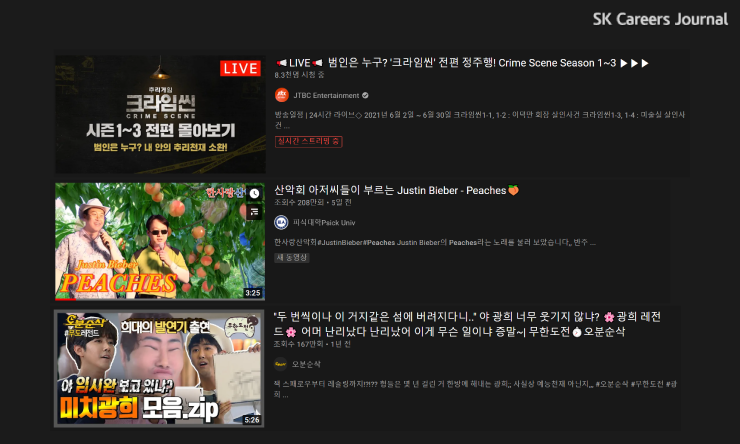Click the 조회수 167만회 · 1년 전 text
740x444 pixels.
coord(312,344)
